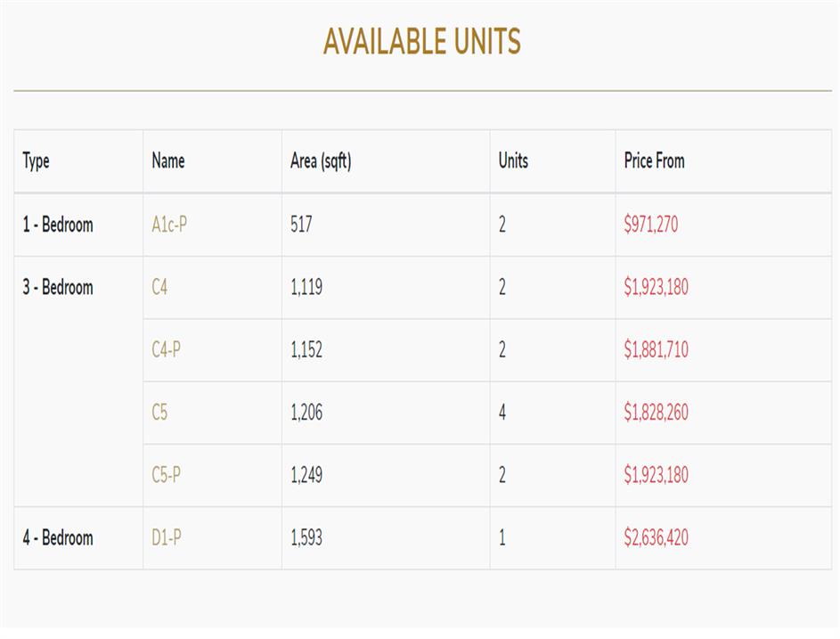840x639 pixels.
Task: Select the 3 - Bedroom type cell
Action: pos(58,287)
